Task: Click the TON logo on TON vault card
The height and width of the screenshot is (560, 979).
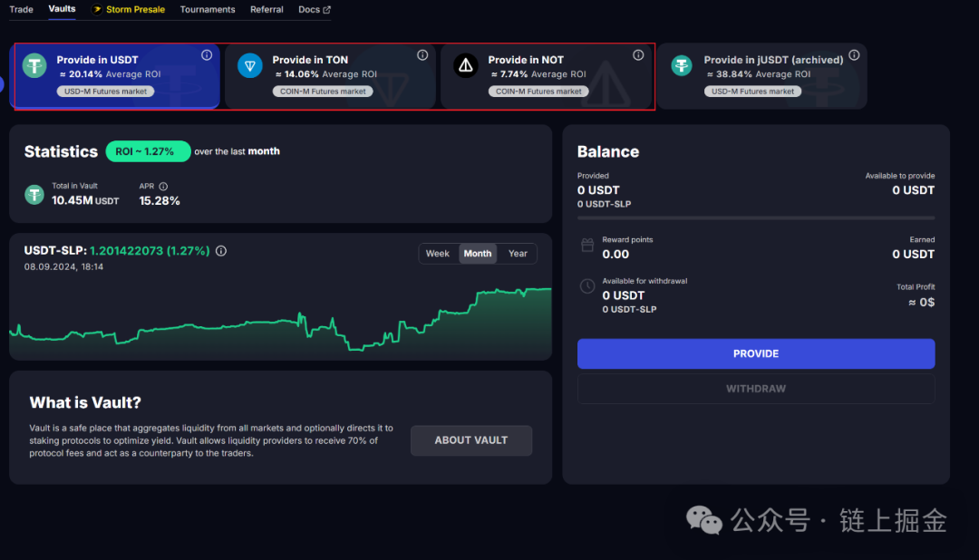Action: pyautogui.click(x=250, y=65)
